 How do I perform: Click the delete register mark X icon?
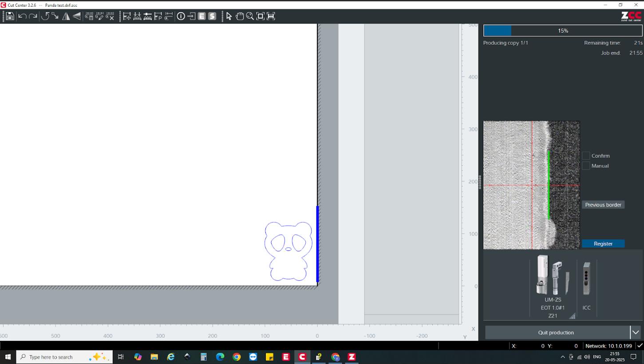(x=110, y=16)
